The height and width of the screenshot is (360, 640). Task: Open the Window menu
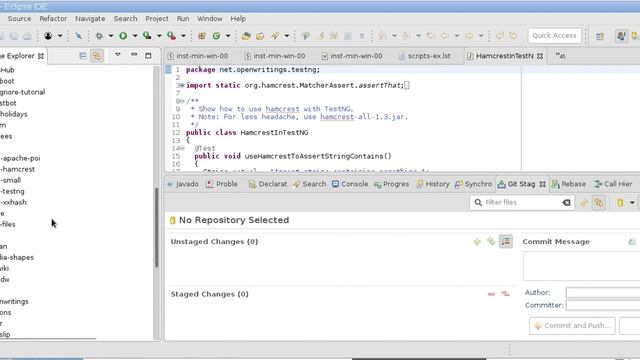pyautogui.click(x=210, y=19)
